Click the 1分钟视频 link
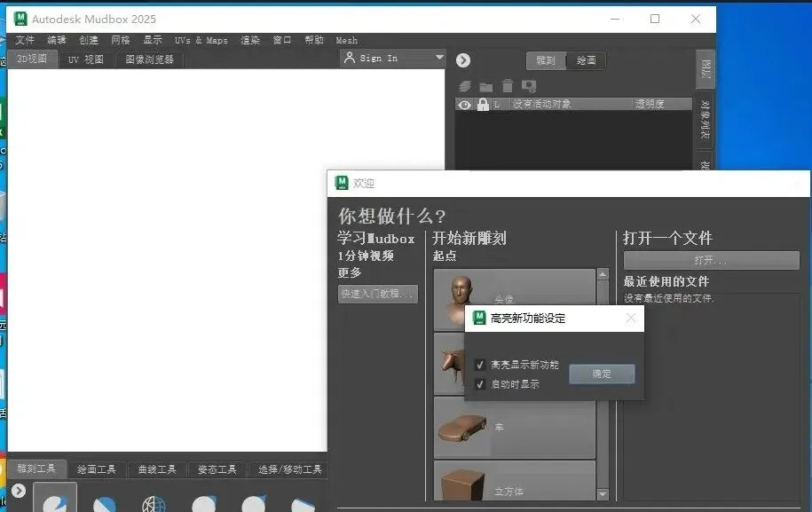This screenshot has width=812, height=512. pos(366,256)
